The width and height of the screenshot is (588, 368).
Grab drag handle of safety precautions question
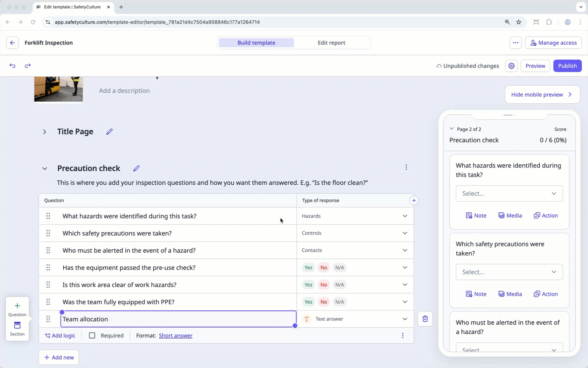48,233
